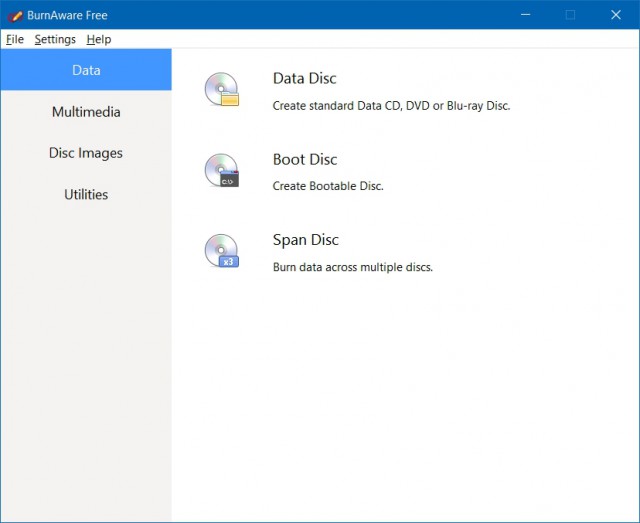Close the BurnAware Free window

point(616,15)
